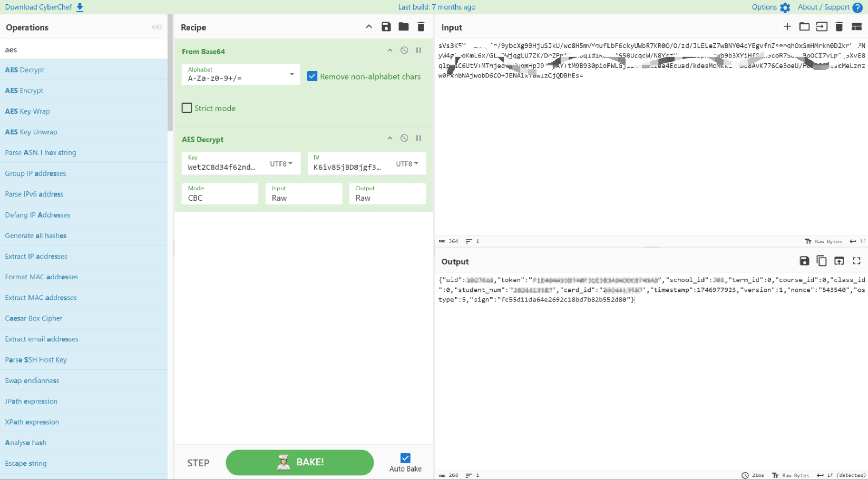
Task: Select AES Encrypt from operations list
Action: click(24, 90)
